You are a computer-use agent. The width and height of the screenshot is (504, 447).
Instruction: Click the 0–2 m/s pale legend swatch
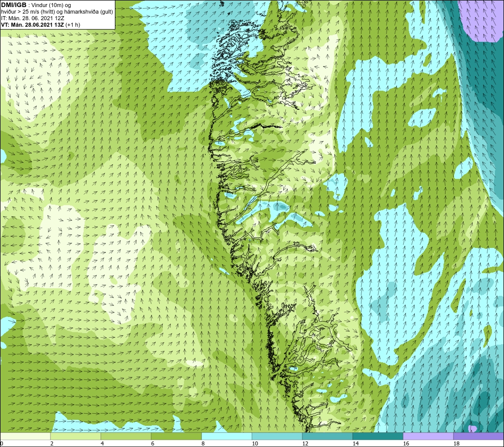click(25, 436)
